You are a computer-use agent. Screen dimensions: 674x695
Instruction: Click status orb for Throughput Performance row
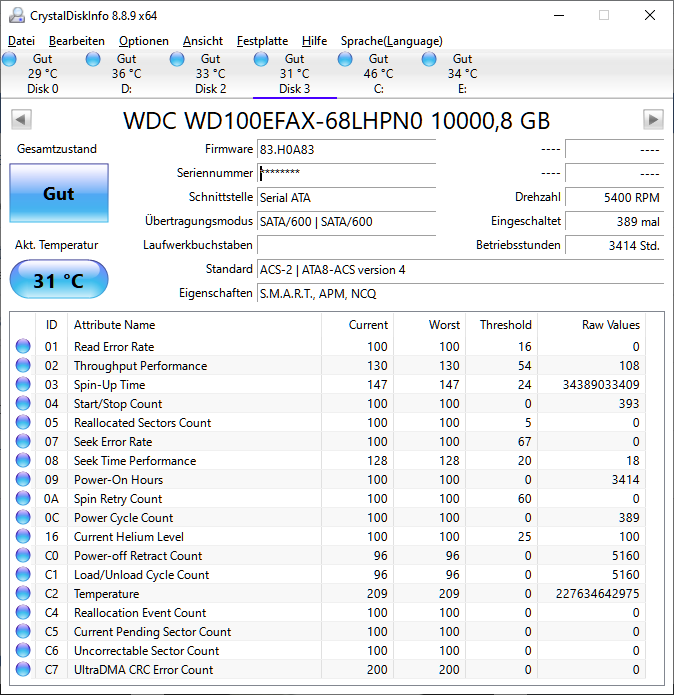(x=23, y=365)
